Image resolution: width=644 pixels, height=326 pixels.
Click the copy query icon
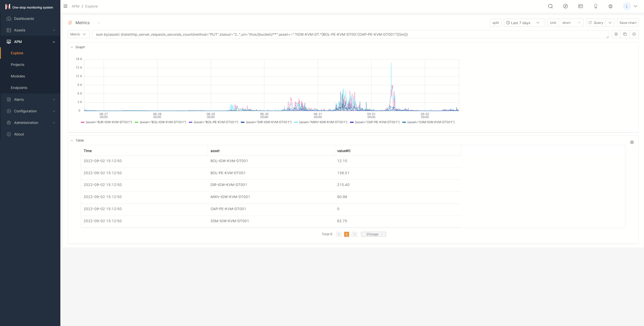[x=625, y=34]
